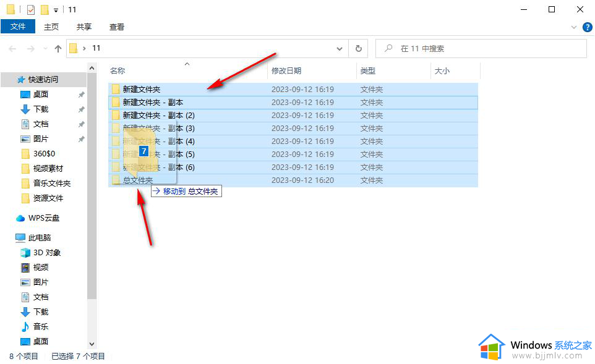Open the 文件 ribbon tab
The width and height of the screenshot is (595, 364).
pyautogui.click(x=18, y=27)
